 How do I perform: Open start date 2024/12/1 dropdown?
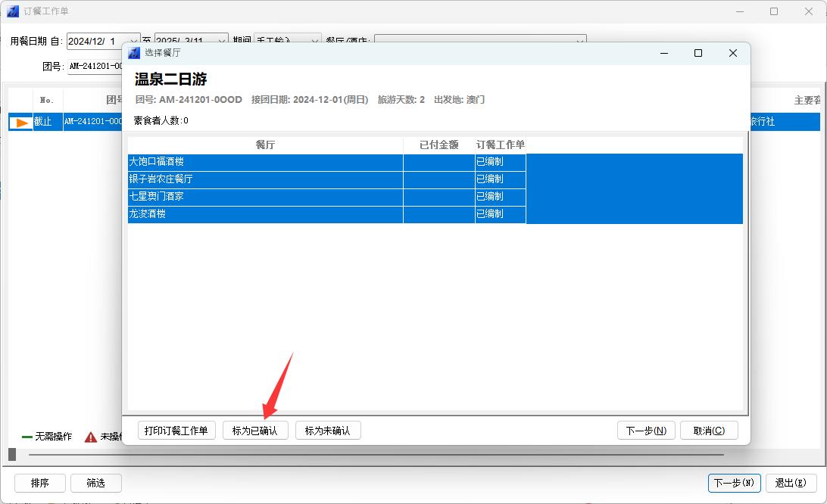pos(133,41)
